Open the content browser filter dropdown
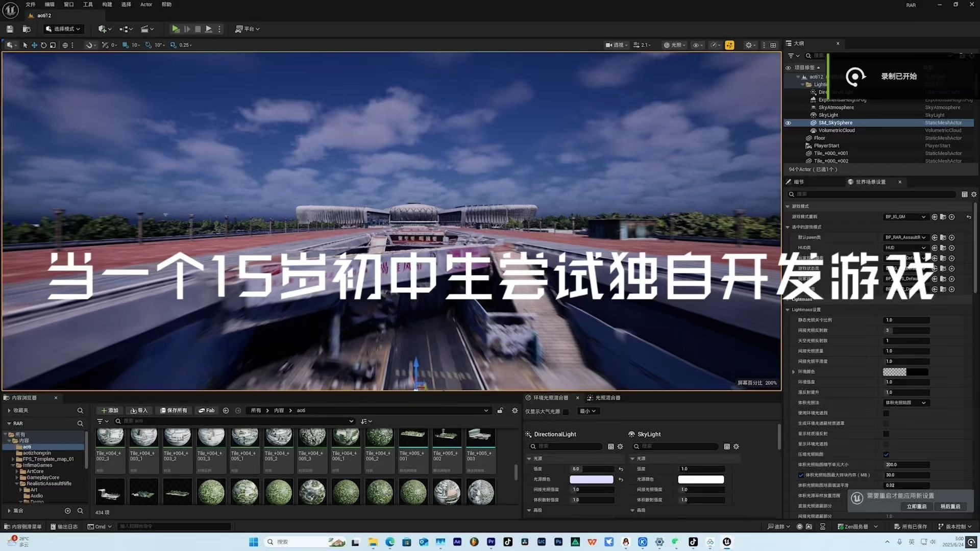The image size is (980, 551). [x=103, y=421]
